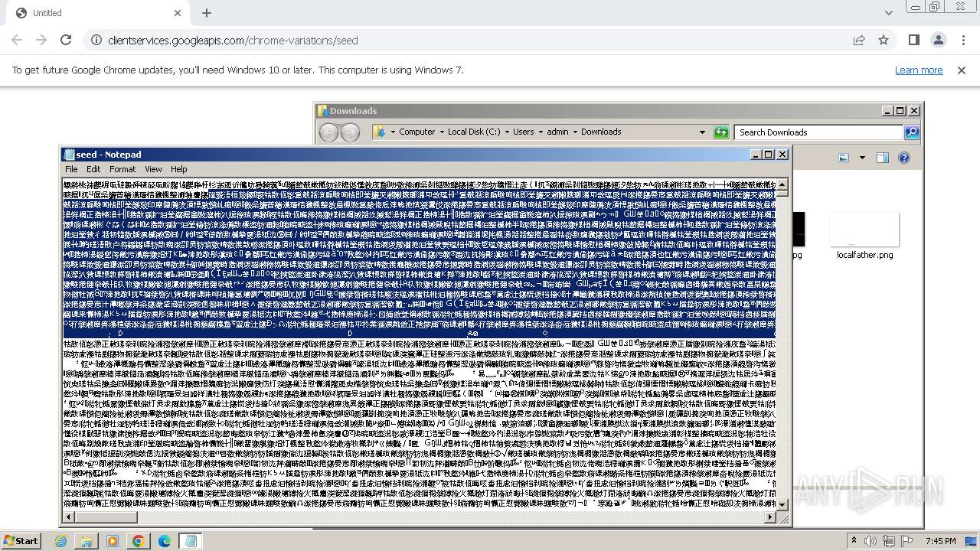Open a new Chrome tab
980x551 pixels.
(207, 13)
